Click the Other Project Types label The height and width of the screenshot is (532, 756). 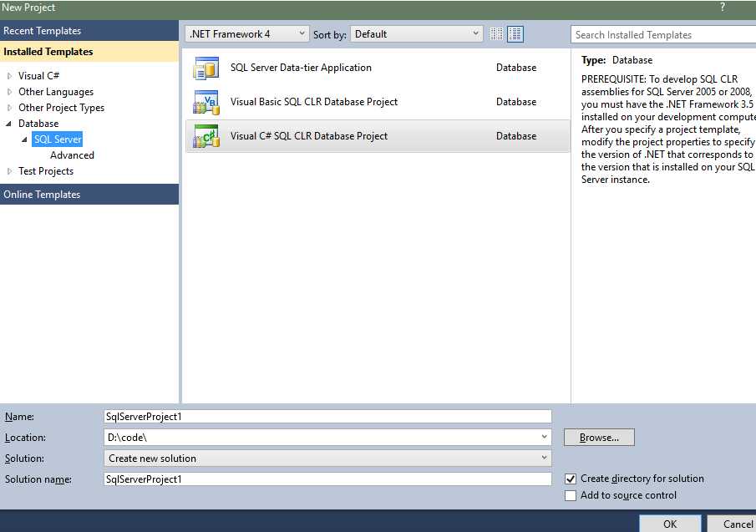click(61, 108)
